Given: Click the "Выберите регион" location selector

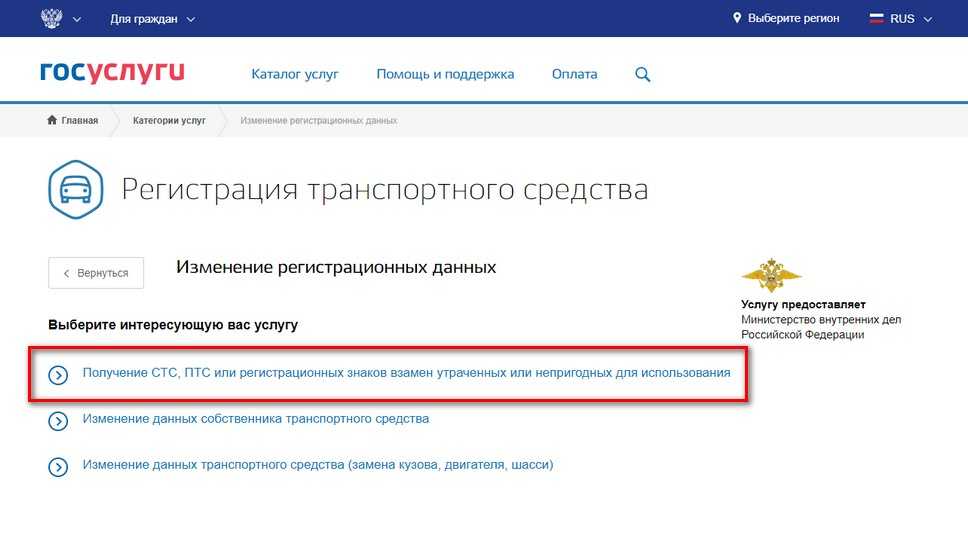Looking at the screenshot, I should click(x=786, y=18).
